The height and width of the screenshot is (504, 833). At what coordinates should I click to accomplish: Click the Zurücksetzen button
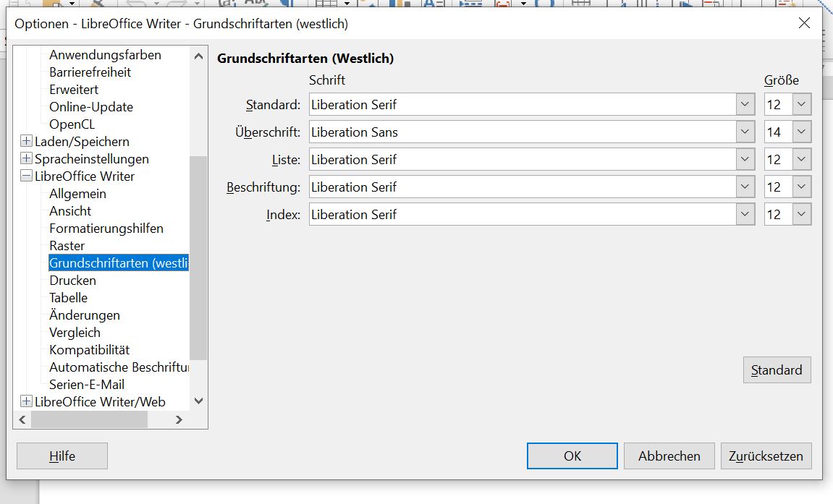(766, 456)
